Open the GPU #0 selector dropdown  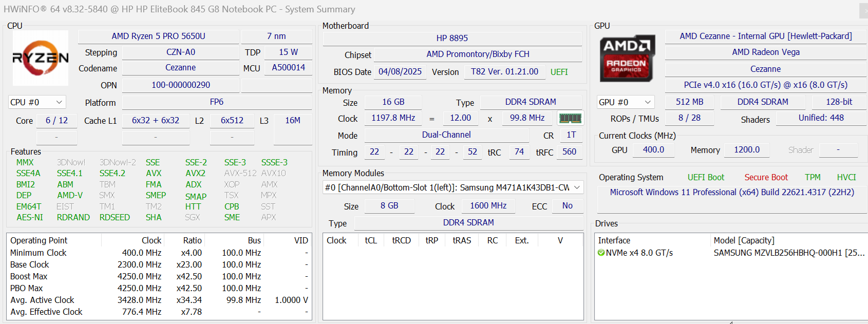(x=625, y=102)
